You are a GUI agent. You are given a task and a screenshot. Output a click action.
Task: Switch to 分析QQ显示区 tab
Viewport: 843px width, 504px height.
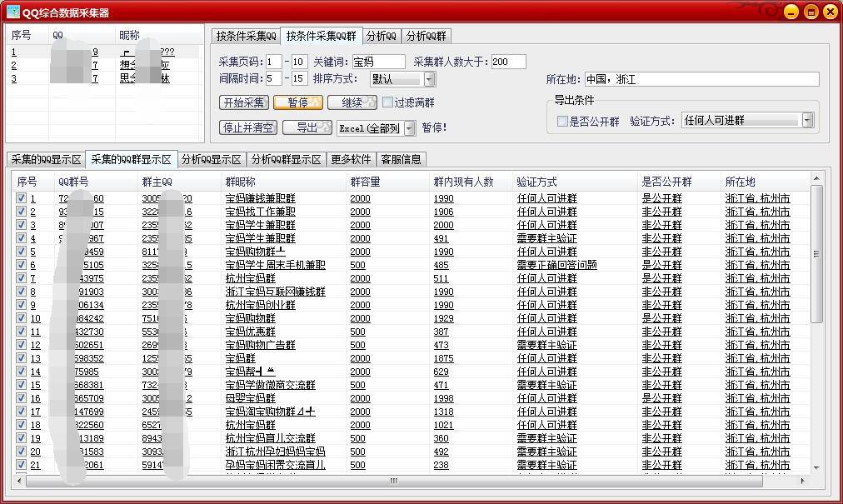click(212, 160)
